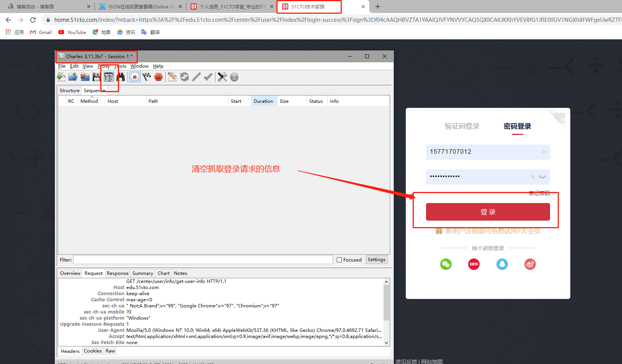Open the Window menu in Charles
This screenshot has height=364, width=622.
click(139, 66)
